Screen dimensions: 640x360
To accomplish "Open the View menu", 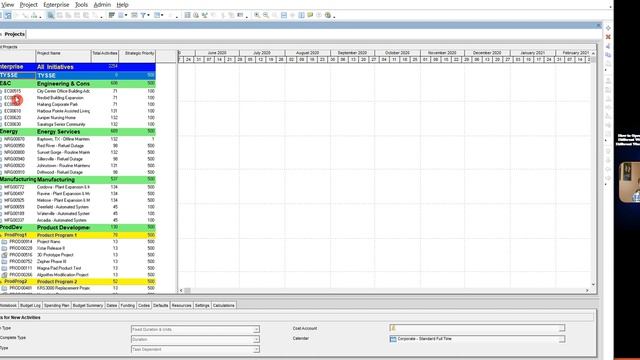I will [x=7, y=5].
